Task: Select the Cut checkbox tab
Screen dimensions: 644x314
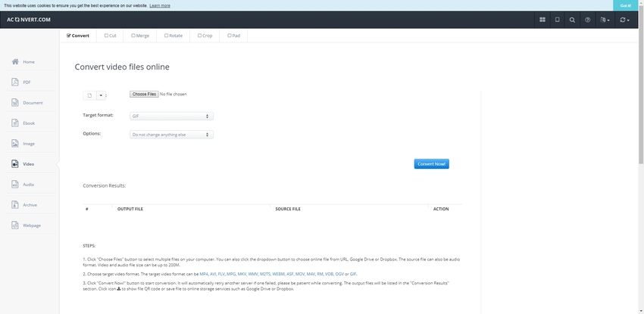Action: [x=109, y=35]
